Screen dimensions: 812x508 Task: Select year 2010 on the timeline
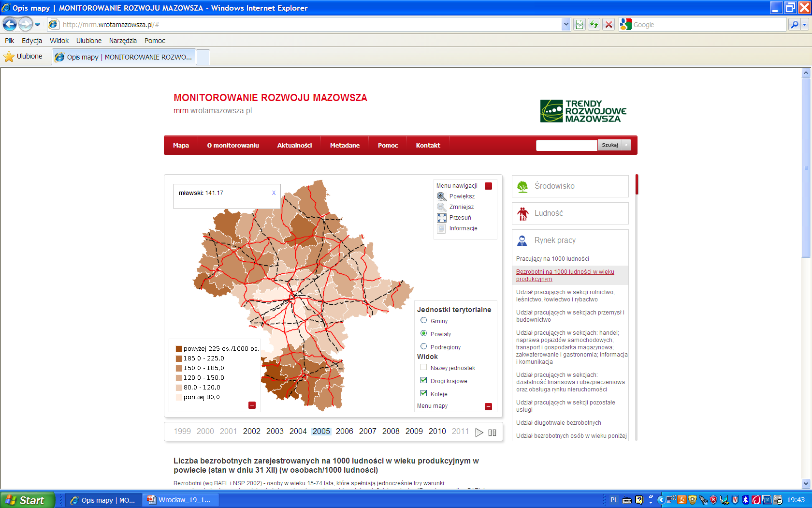click(x=437, y=431)
